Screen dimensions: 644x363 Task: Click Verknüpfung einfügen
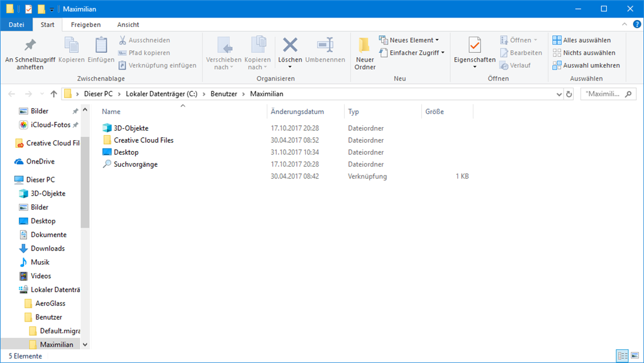point(157,65)
